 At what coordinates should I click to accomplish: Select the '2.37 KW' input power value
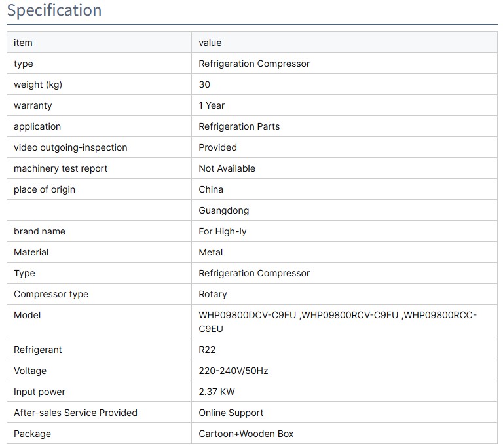tap(217, 392)
